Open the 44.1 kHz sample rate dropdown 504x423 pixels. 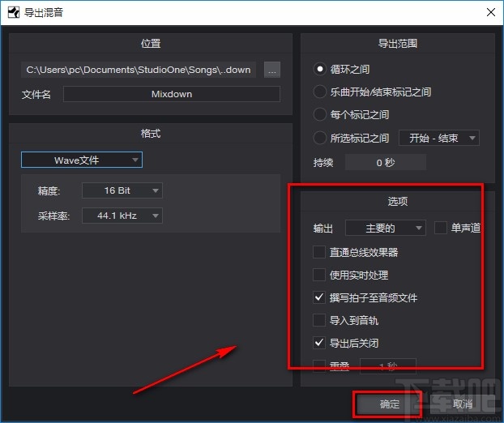tap(122, 216)
